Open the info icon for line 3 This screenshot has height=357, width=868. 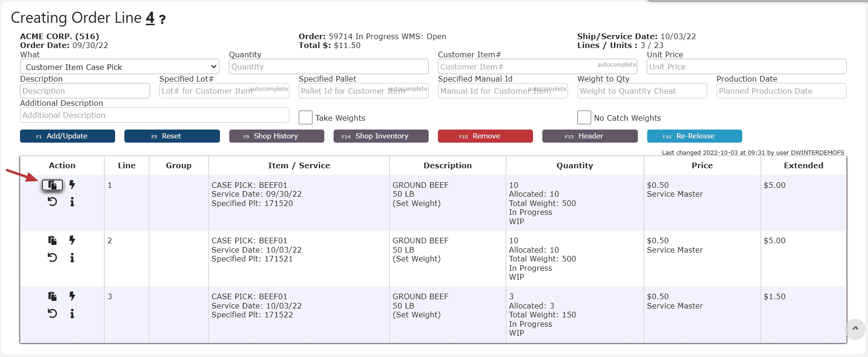72,314
